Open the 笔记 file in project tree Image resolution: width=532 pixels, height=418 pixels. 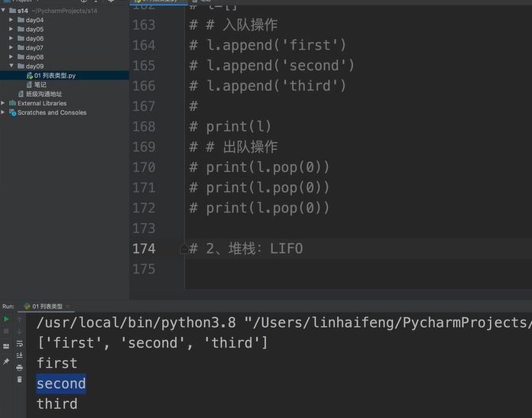(40, 85)
